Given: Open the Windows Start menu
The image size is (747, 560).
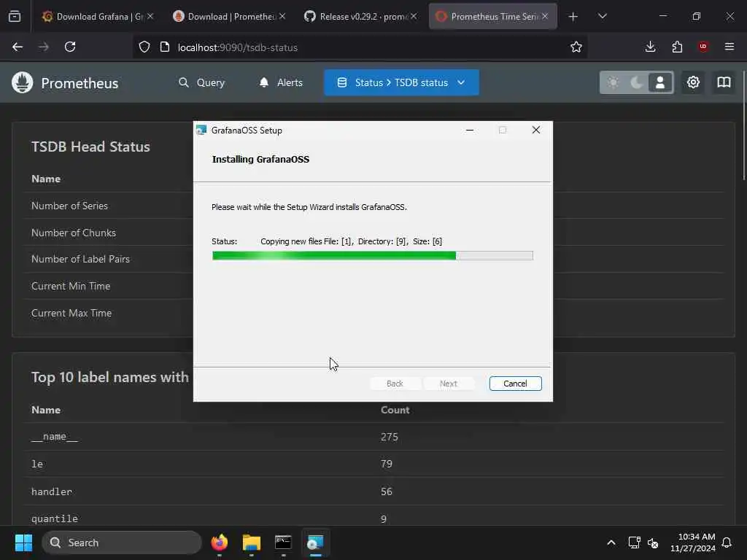Looking at the screenshot, I should point(23,542).
